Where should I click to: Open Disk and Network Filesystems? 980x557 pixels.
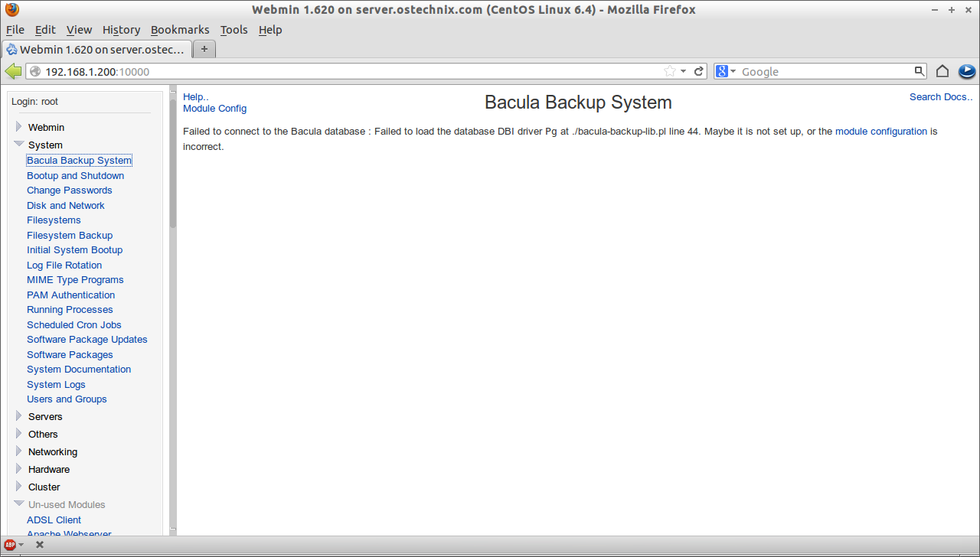tap(66, 213)
